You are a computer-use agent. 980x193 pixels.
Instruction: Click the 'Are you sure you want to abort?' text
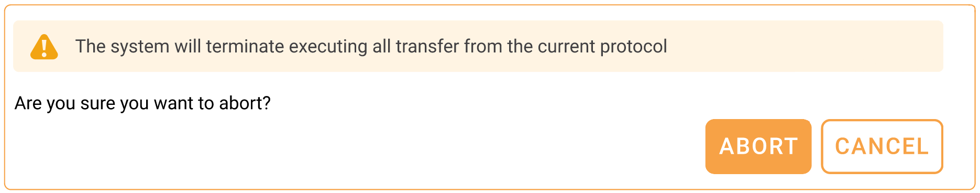tap(142, 103)
